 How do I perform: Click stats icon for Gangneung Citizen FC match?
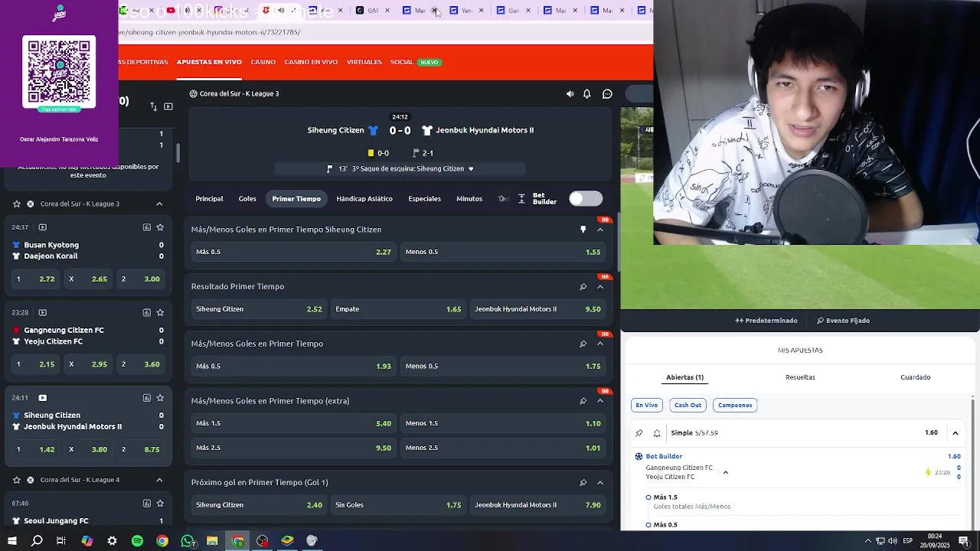pyautogui.click(x=146, y=312)
